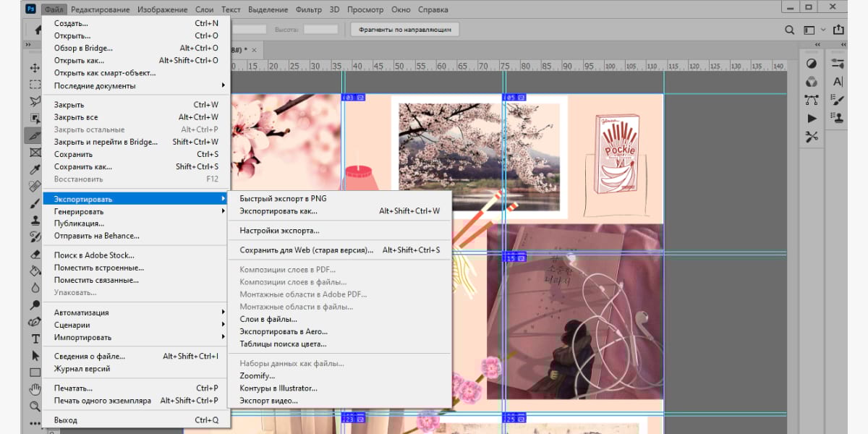
Task: Click Фрагменты по направляющим button
Action: tap(404, 30)
